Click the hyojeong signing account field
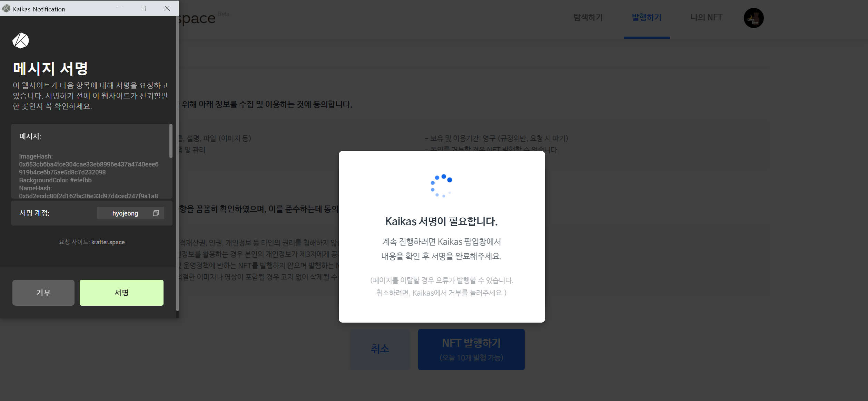The width and height of the screenshot is (868, 401). [125, 213]
